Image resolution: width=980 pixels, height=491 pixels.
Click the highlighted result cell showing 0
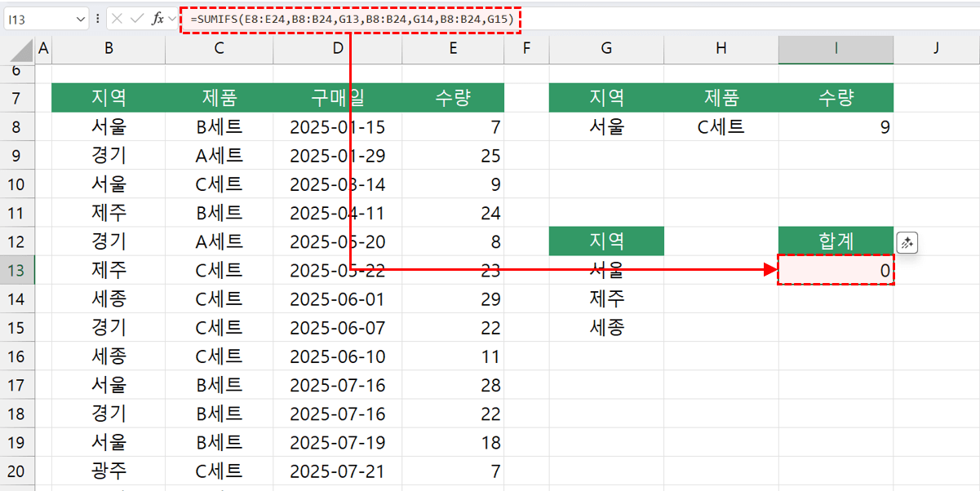pos(835,271)
